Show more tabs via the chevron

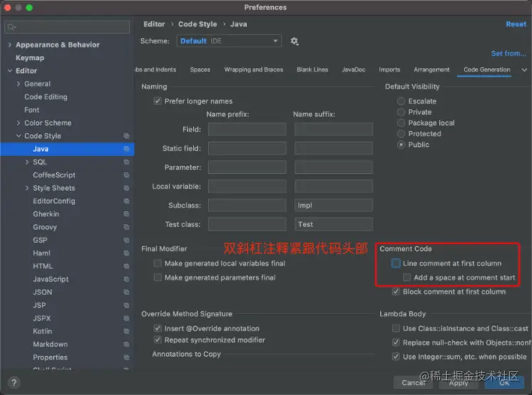click(x=524, y=69)
